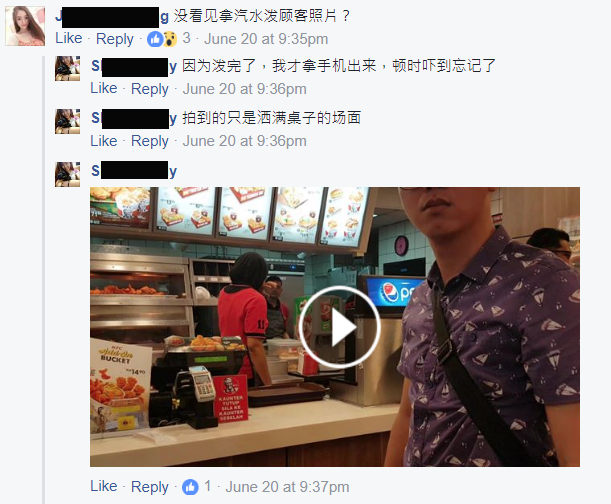This screenshot has width=611, height=504.
Task: Open top commenter's profile picture
Action: tap(25, 26)
